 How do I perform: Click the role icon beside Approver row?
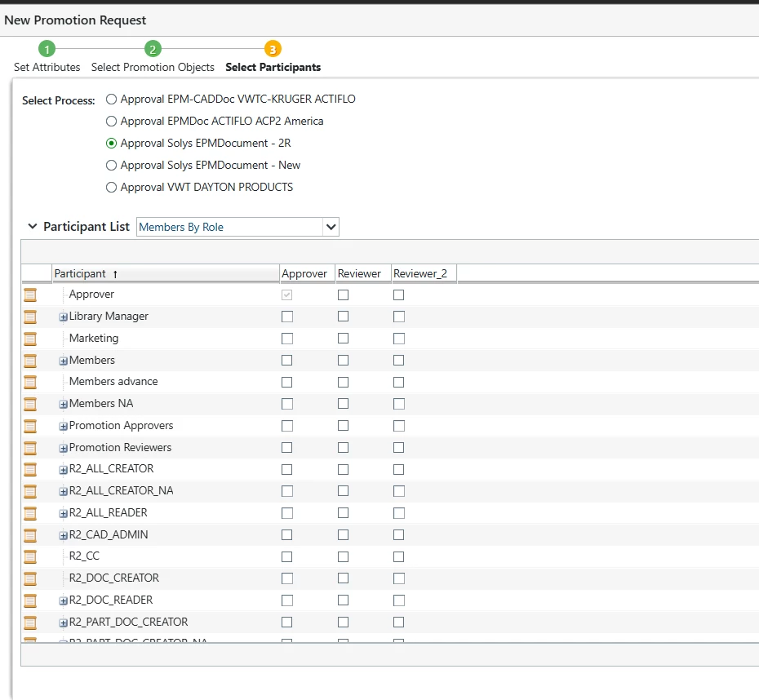click(x=30, y=295)
